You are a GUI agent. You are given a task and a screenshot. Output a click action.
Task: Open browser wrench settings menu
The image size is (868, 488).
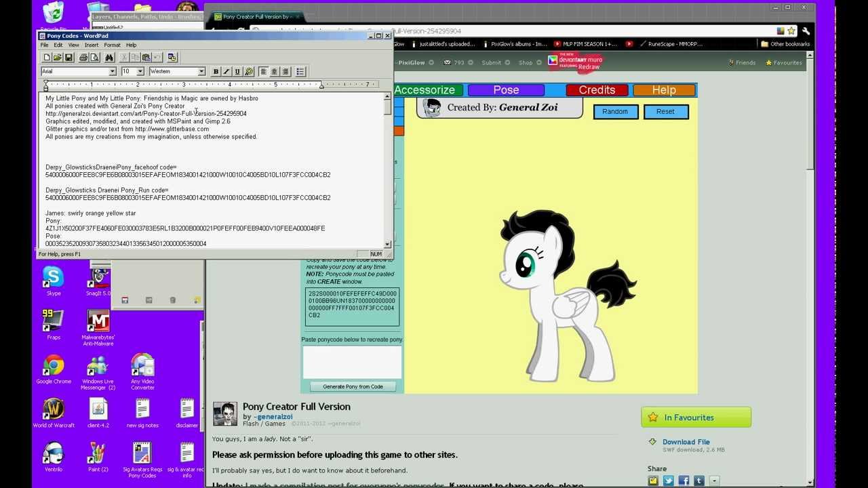click(x=806, y=30)
